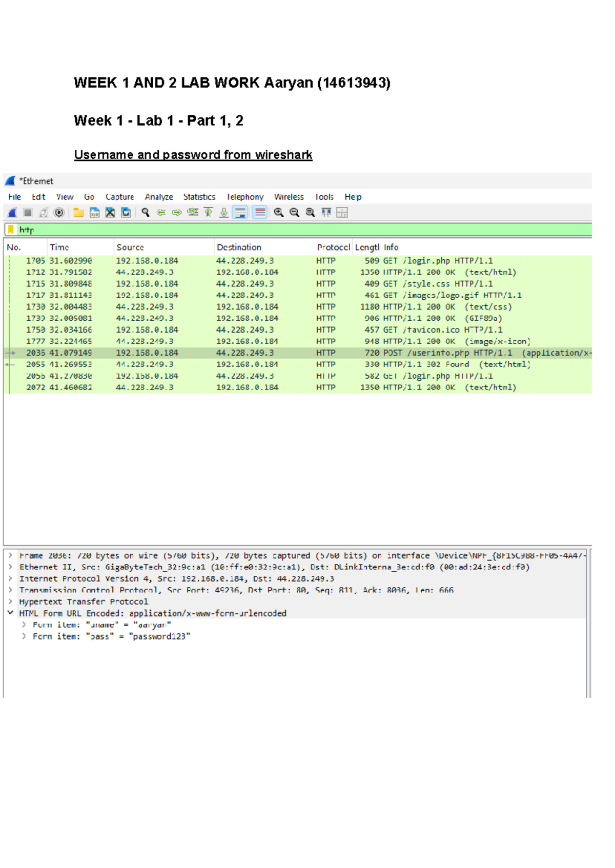Click the http display filter field
This screenshot has width=615, height=868.
304,230
